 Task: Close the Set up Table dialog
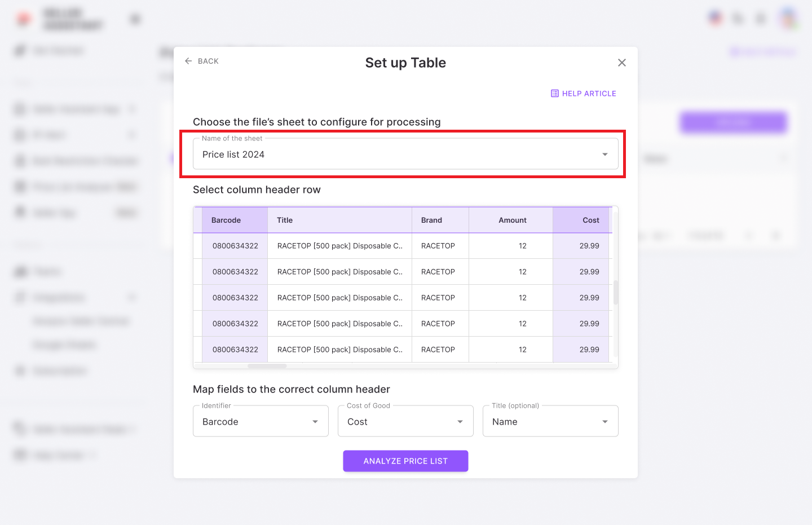coord(621,63)
